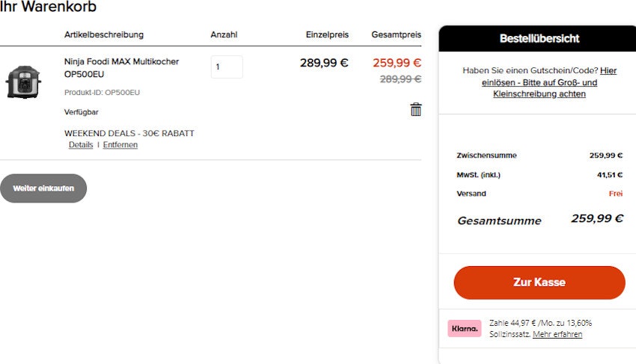
Task: Click the trash can delete icon
Action: (x=416, y=110)
